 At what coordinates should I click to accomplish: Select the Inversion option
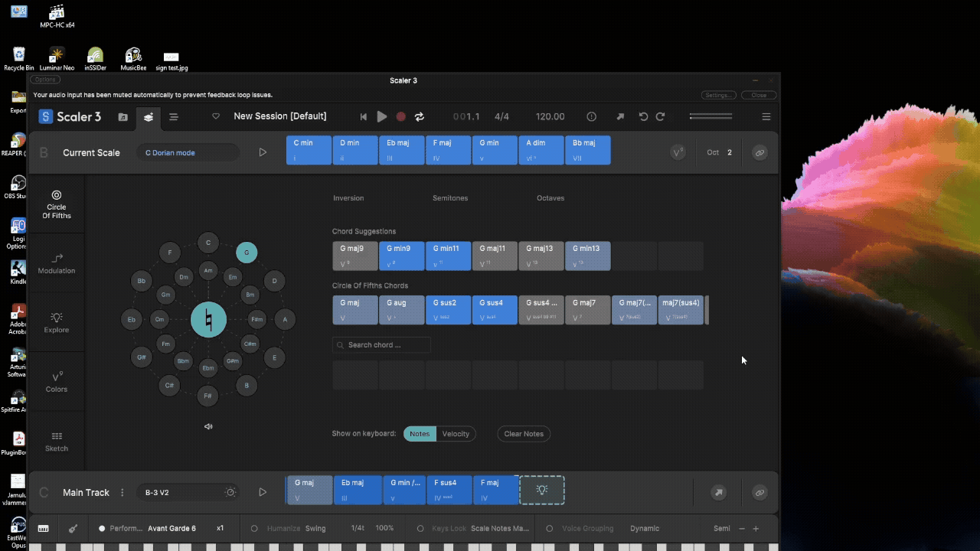pos(348,198)
